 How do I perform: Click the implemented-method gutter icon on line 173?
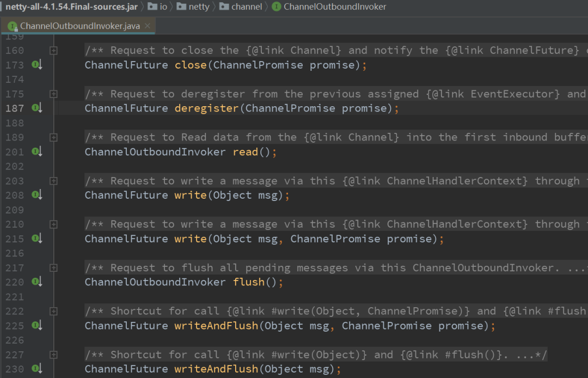(x=37, y=65)
